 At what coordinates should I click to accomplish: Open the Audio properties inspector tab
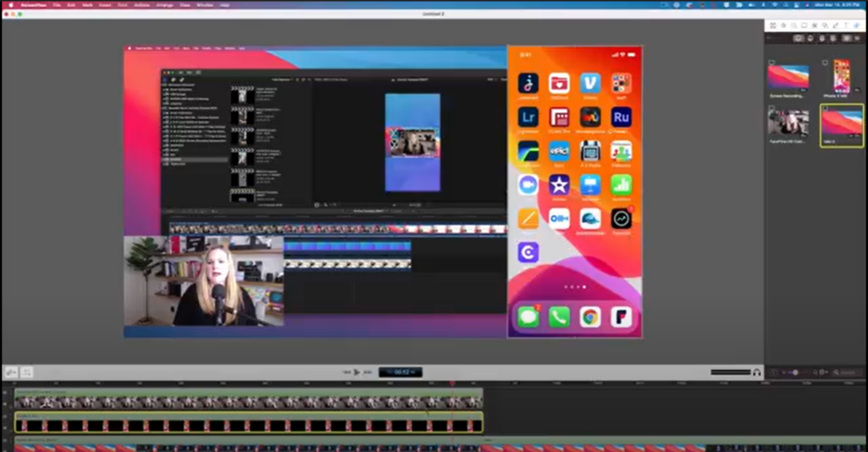pyautogui.click(x=783, y=25)
